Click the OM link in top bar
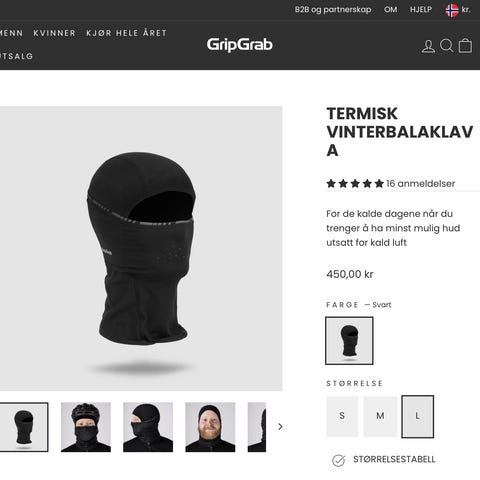The image size is (480, 480). click(x=390, y=10)
